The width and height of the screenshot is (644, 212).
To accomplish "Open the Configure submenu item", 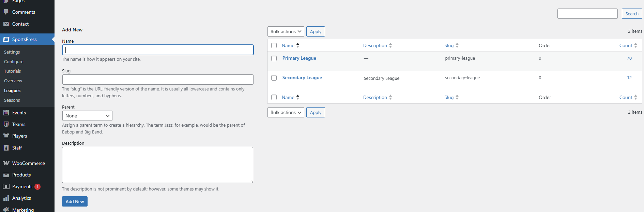I will [14, 62].
